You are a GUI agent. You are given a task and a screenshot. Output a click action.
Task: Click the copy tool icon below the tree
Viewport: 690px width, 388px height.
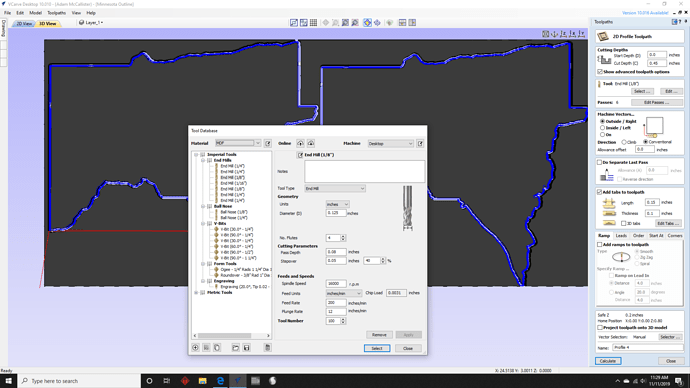point(217,348)
